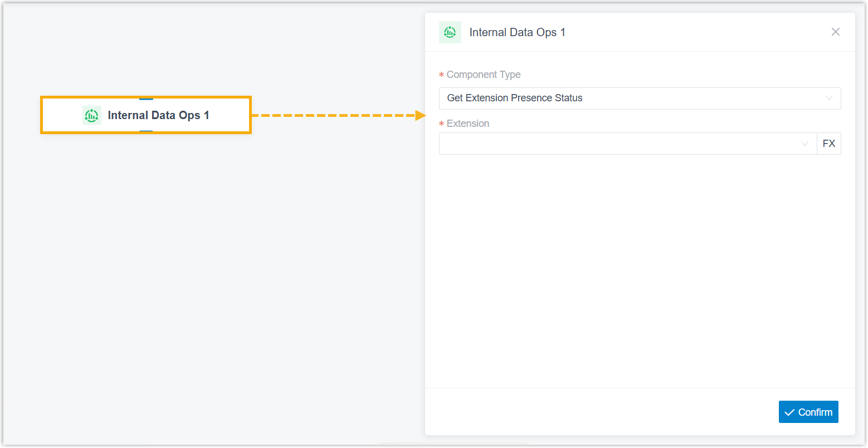
Task: Click the green data icon on canvas node
Action: pyautogui.click(x=91, y=115)
